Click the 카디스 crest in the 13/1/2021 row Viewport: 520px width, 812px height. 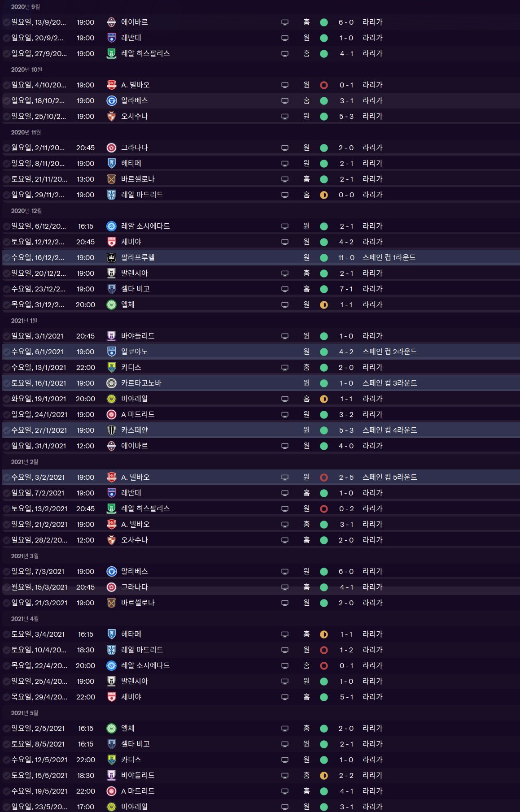click(111, 367)
